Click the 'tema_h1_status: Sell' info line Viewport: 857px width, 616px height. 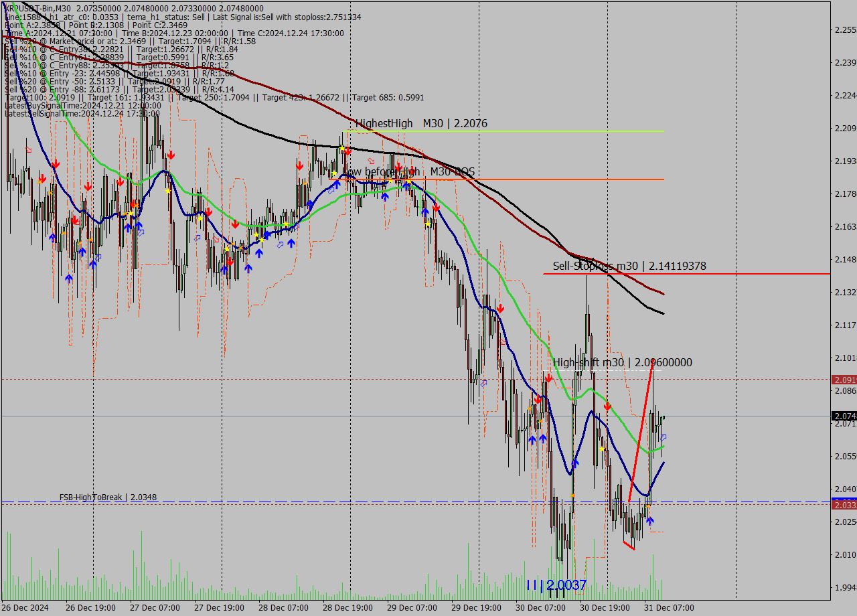[183, 17]
